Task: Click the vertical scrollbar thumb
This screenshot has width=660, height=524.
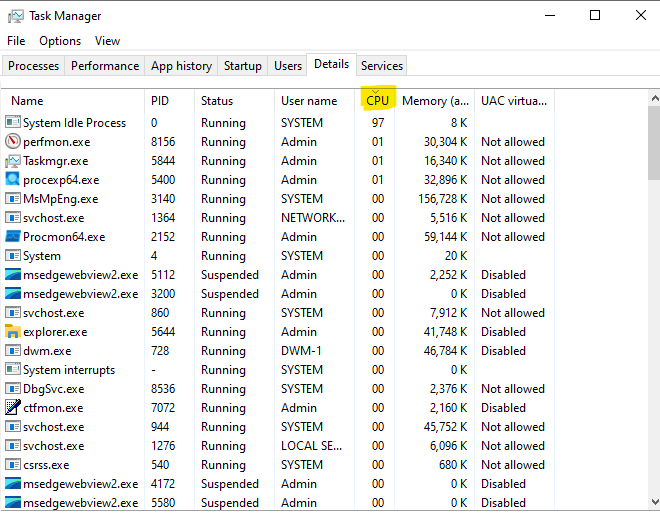Action: click(x=655, y=143)
